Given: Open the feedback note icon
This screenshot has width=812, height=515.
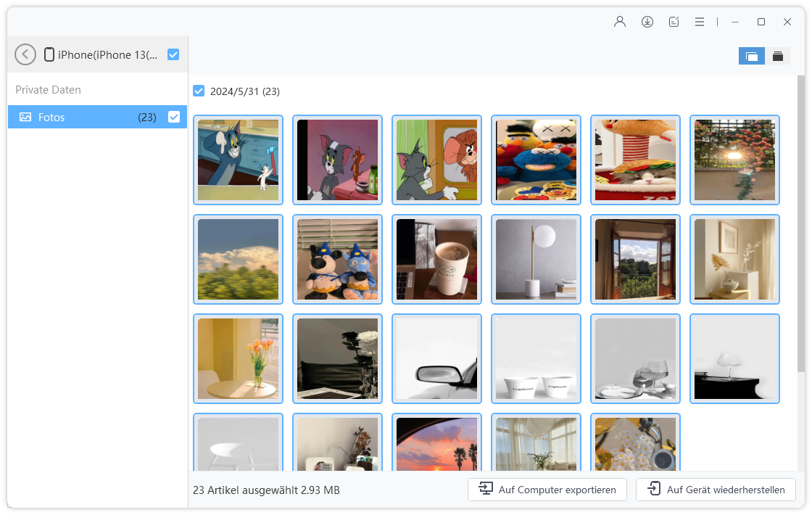Looking at the screenshot, I should [674, 22].
